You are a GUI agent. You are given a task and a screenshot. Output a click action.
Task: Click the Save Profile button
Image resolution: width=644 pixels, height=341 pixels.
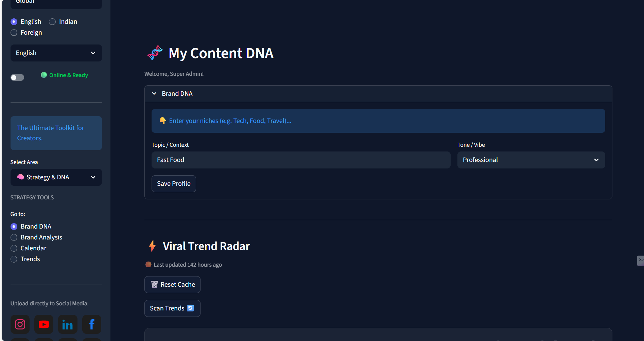click(x=174, y=184)
